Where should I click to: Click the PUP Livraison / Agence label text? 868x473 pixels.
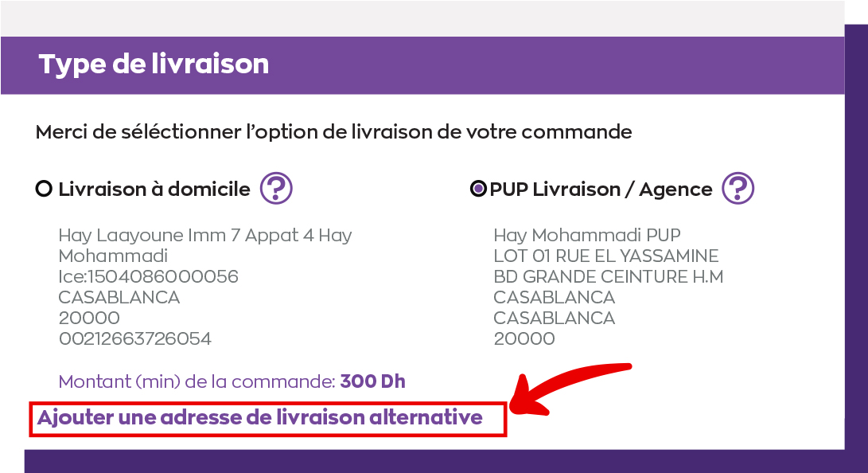click(601, 190)
